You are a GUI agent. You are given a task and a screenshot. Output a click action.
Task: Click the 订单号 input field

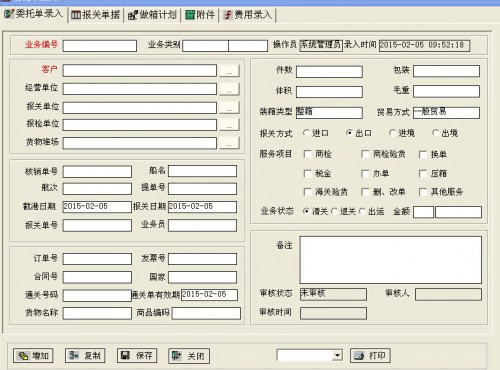point(97,259)
